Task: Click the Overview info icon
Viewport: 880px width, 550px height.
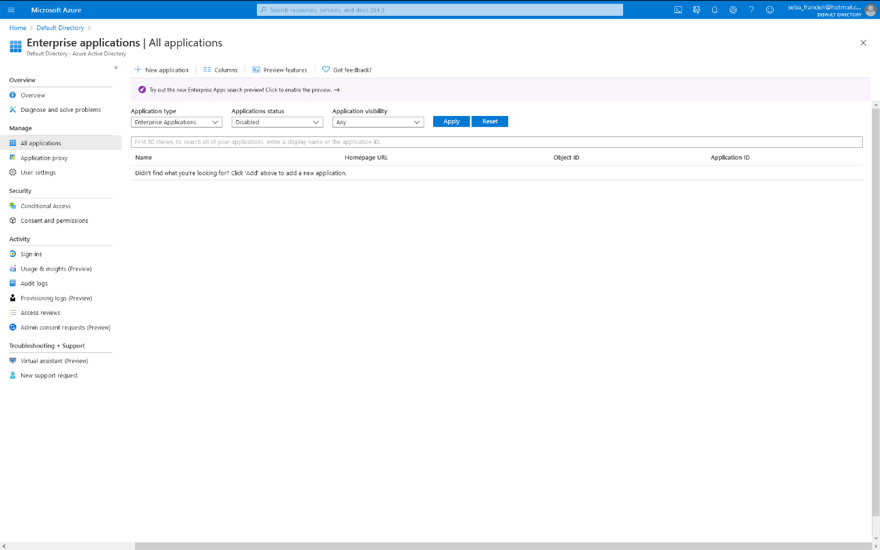Action: coord(13,95)
